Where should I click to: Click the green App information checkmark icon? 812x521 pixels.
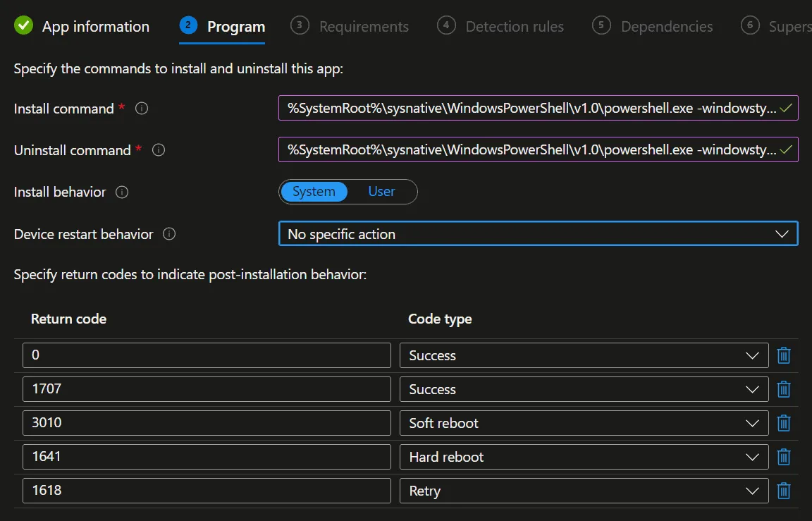(23, 25)
